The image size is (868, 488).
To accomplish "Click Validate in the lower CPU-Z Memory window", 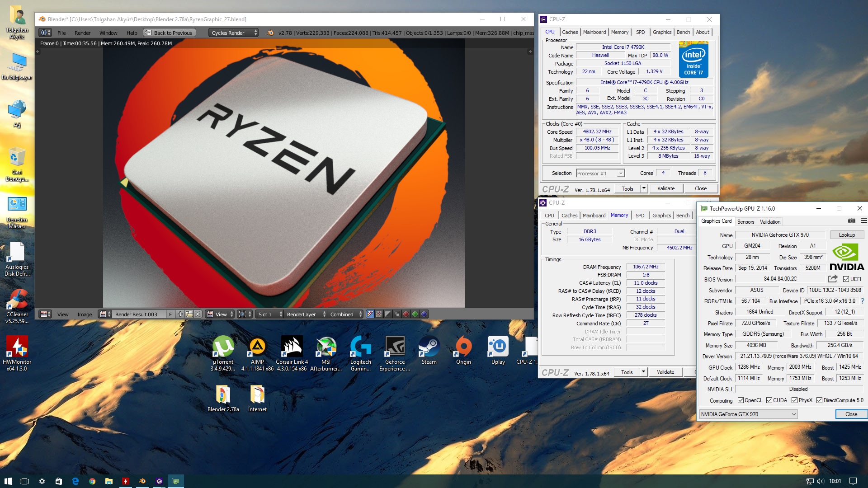I will 665,372.
